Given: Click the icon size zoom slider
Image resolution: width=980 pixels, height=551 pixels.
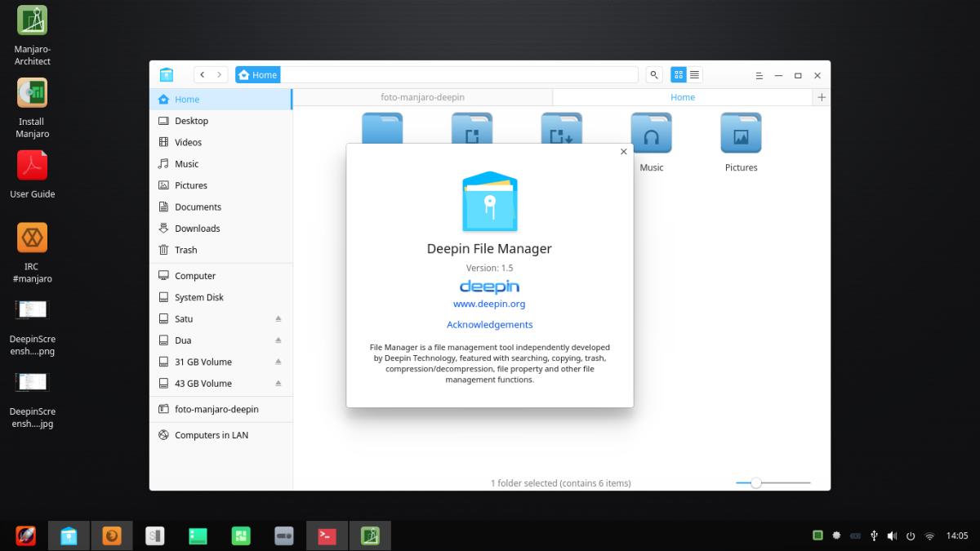Looking at the screenshot, I should (773, 483).
